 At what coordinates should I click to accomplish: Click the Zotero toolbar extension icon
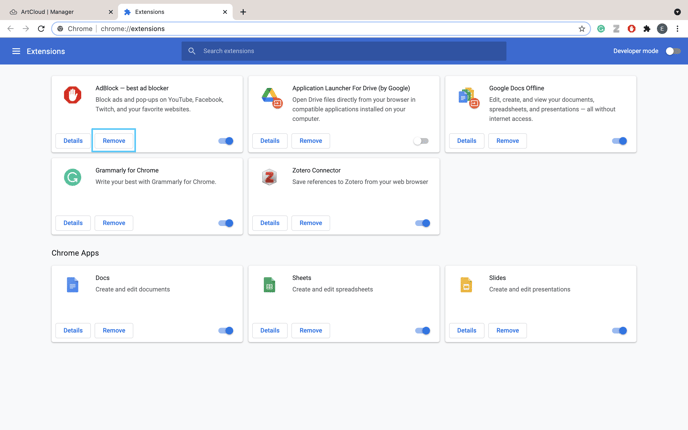[616, 29]
